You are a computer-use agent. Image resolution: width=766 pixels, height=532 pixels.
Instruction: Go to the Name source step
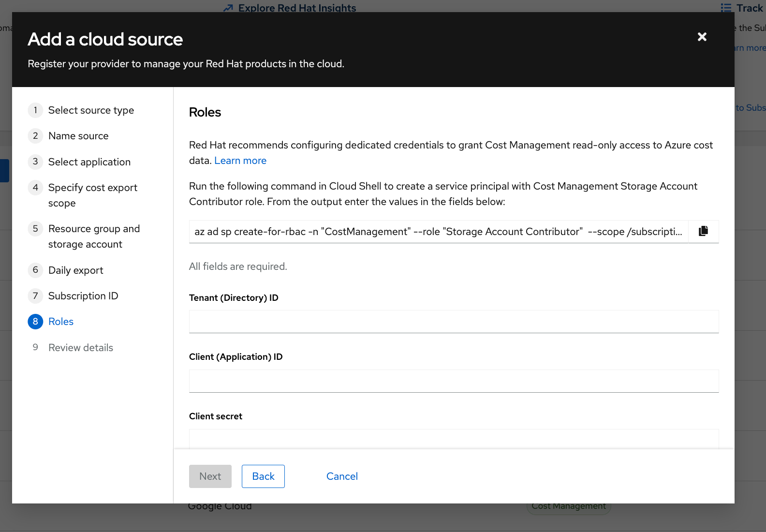click(x=78, y=136)
